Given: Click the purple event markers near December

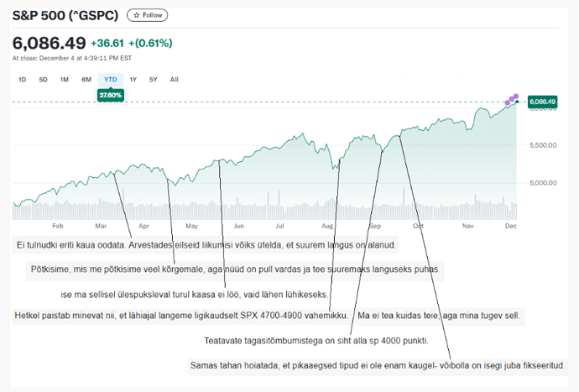Looking at the screenshot, I should [512, 99].
